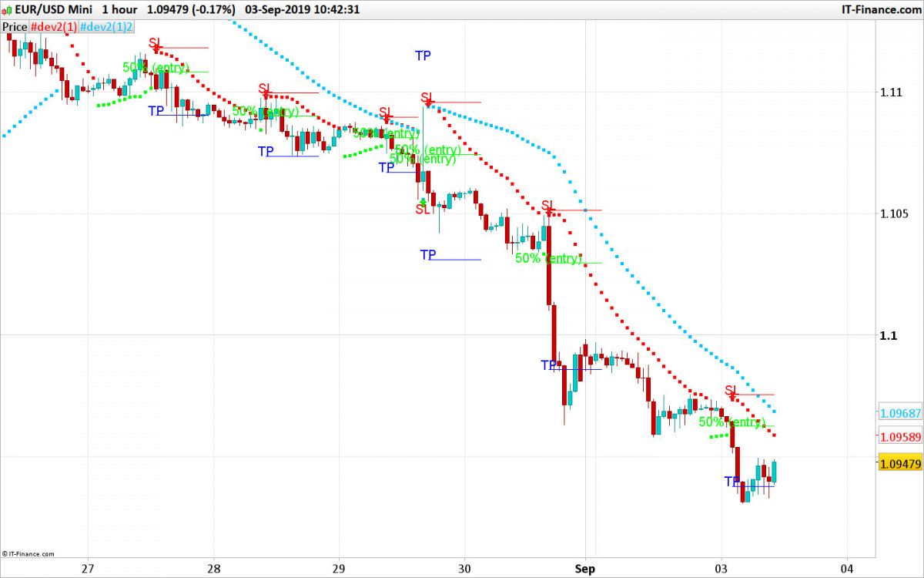Select the TP marker just after date 30
Screen dimensions: 924x578
(x=428, y=254)
